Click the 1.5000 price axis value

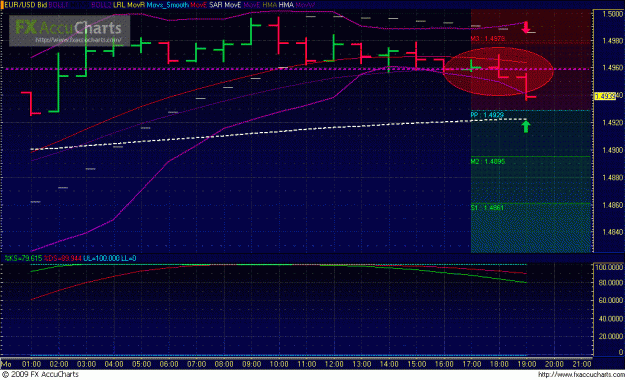click(613, 14)
